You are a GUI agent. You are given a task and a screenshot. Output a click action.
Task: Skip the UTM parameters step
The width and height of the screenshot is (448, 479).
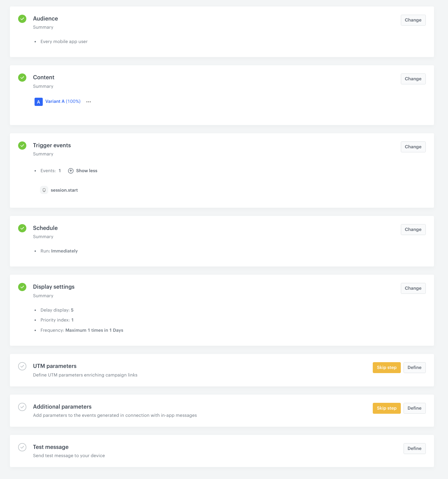click(x=386, y=367)
